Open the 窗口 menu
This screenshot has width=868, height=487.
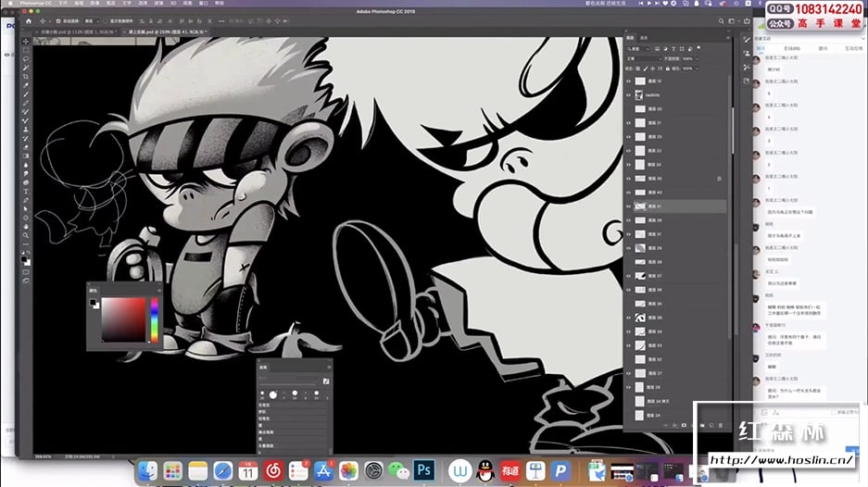pos(203,4)
